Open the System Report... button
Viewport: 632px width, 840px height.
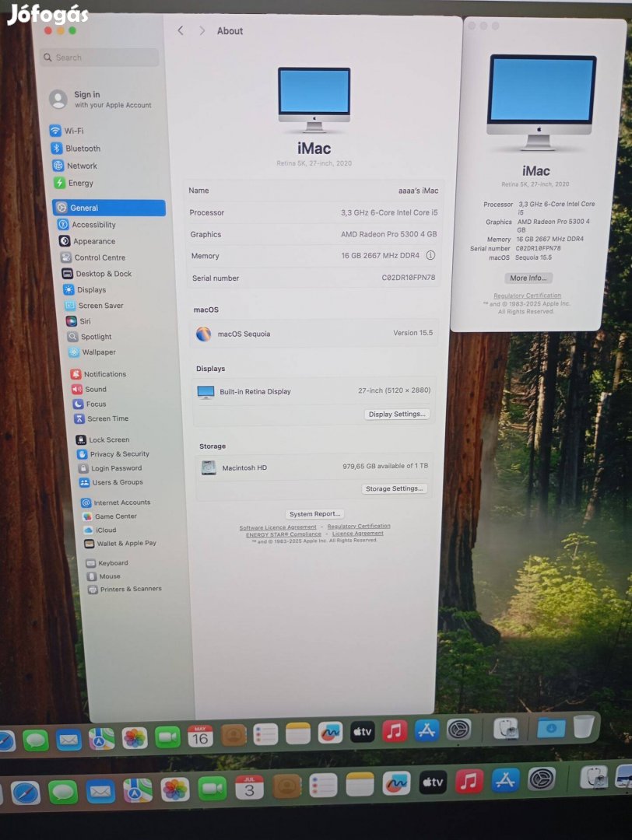(x=314, y=514)
